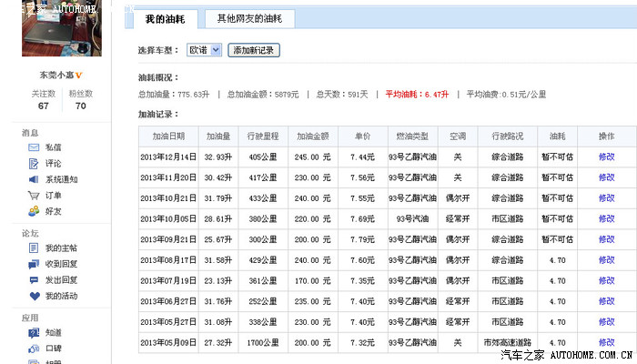Open 收到回复 received replies icon
Viewport: 637px width, 364px height.
(34, 264)
